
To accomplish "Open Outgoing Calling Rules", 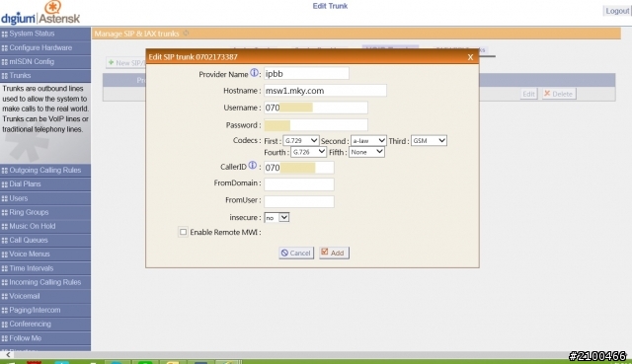I will (45, 170).
